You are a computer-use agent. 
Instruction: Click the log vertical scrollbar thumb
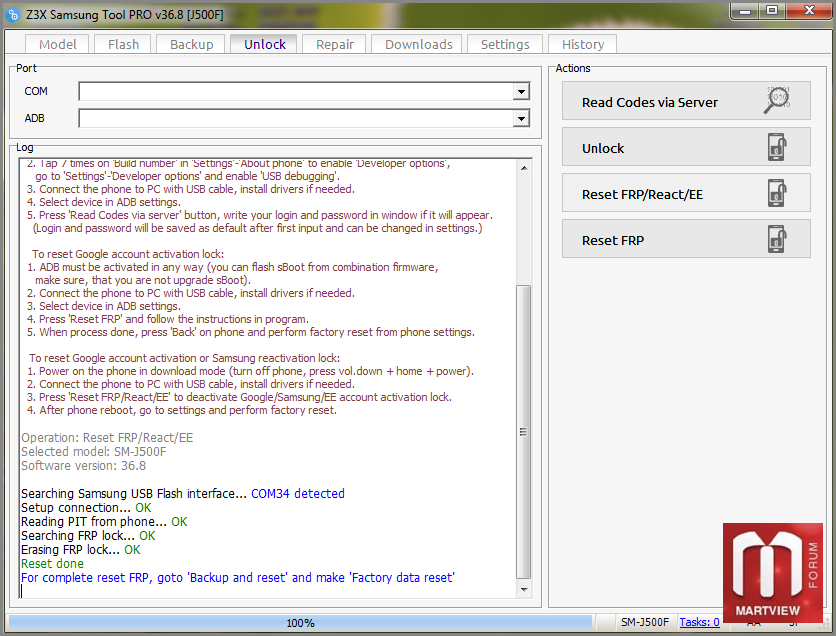point(524,432)
